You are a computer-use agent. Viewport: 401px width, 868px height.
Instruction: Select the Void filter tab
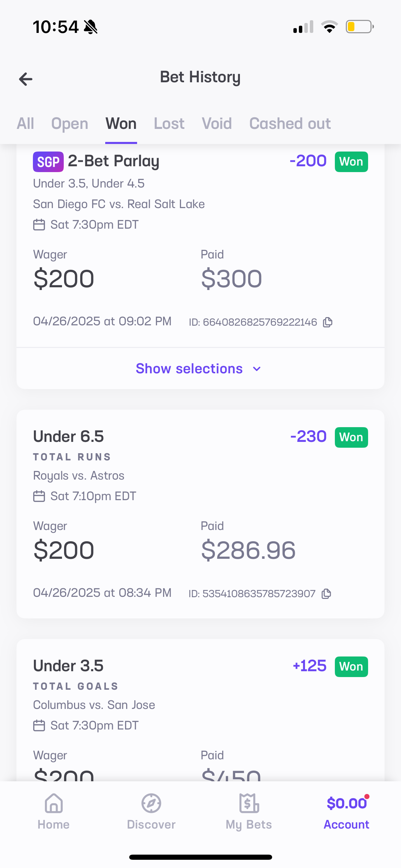tap(217, 124)
